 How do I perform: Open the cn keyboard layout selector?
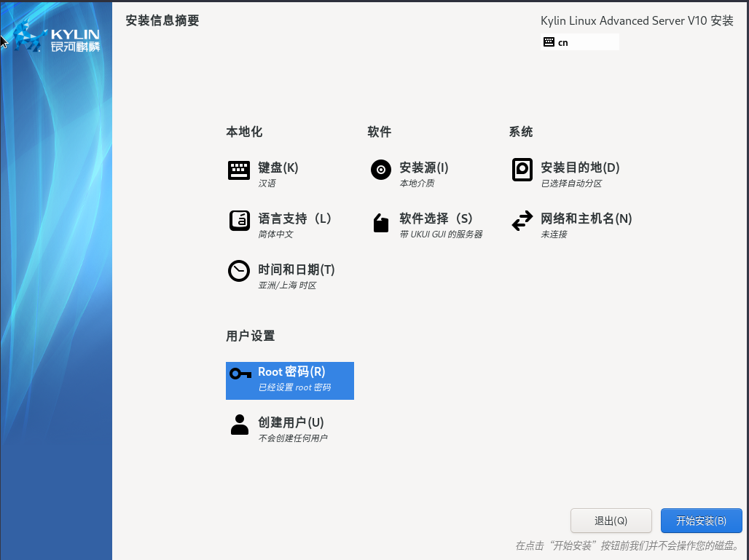point(579,42)
